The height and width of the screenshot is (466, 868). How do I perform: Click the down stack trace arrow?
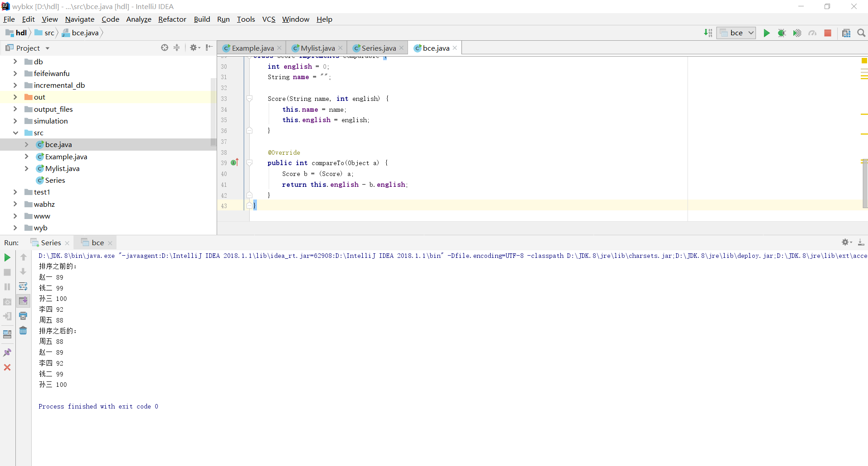(x=23, y=272)
